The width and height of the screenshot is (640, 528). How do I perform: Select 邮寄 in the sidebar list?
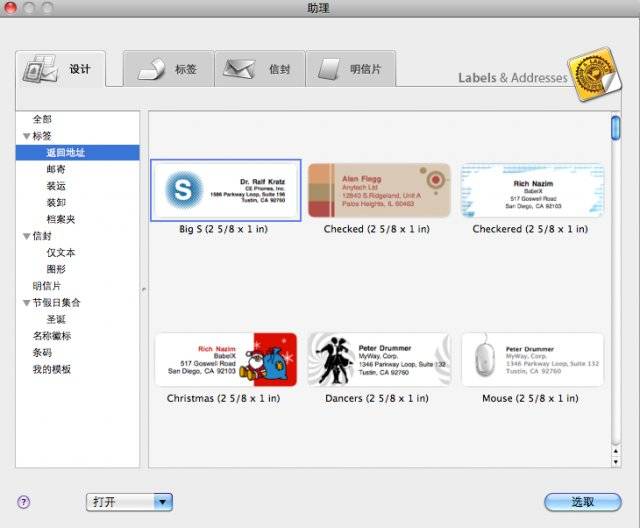[x=57, y=170]
